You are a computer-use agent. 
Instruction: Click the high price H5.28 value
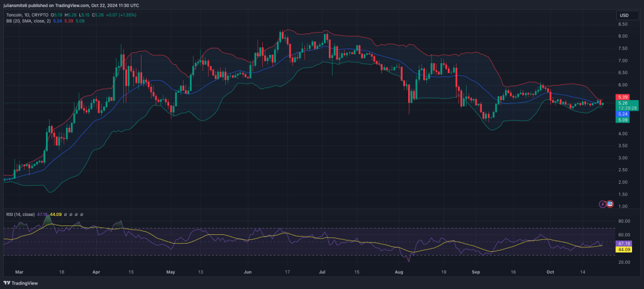click(x=72, y=15)
